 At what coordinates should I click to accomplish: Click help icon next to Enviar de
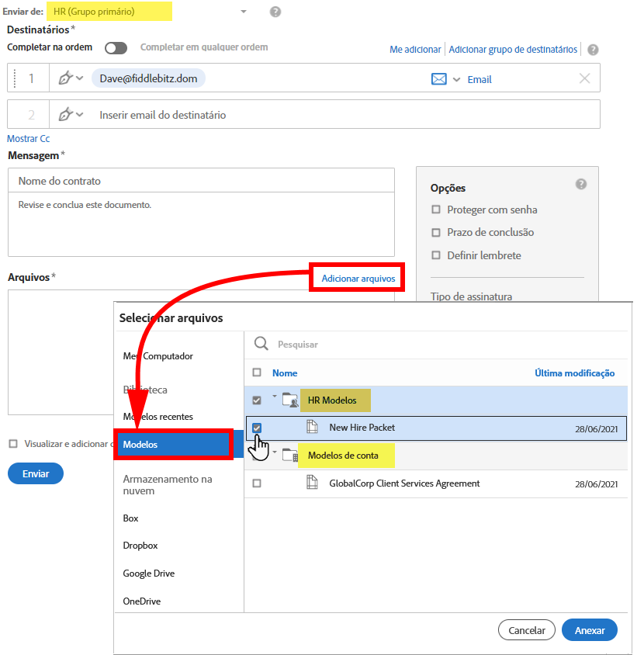coord(275,12)
